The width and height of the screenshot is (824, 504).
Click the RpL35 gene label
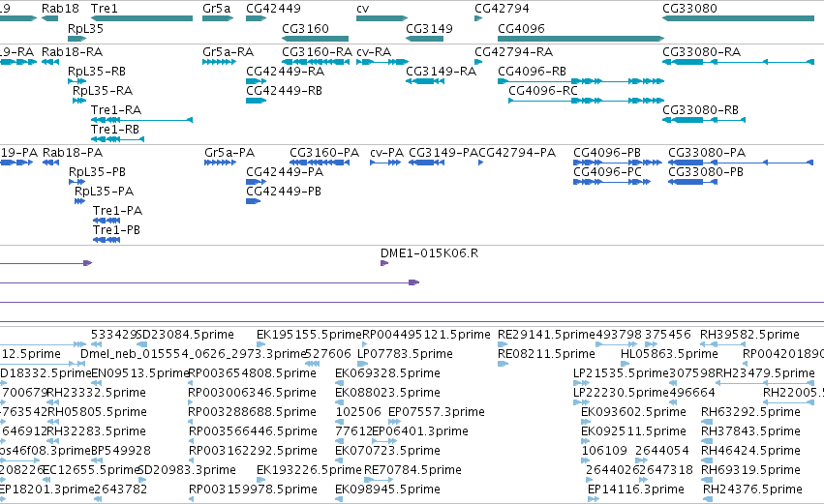[x=85, y=29]
